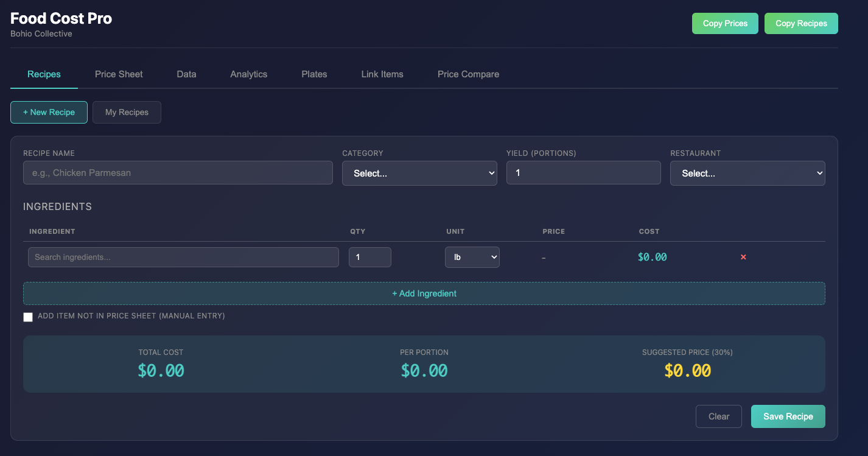Focus the Recipe Name field

tap(178, 173)
